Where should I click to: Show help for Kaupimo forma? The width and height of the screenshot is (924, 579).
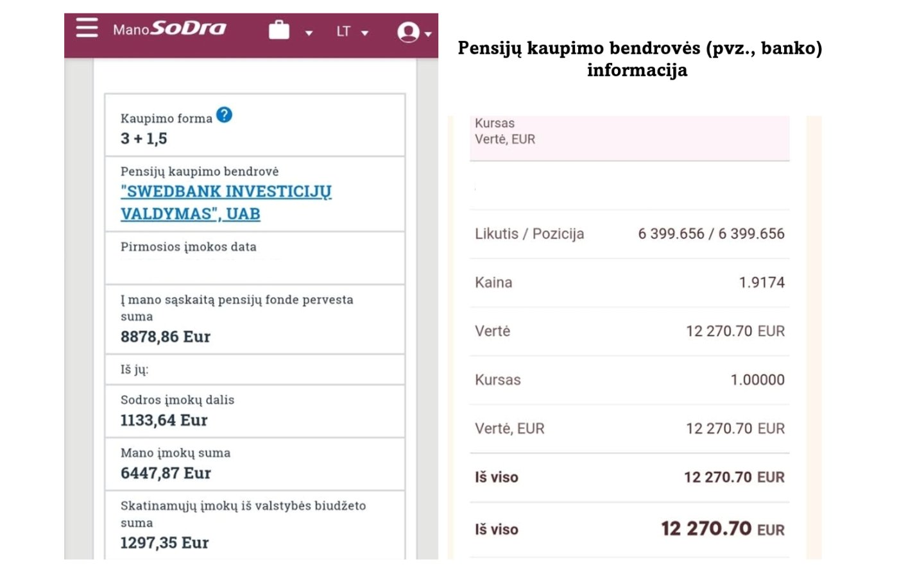224,115
